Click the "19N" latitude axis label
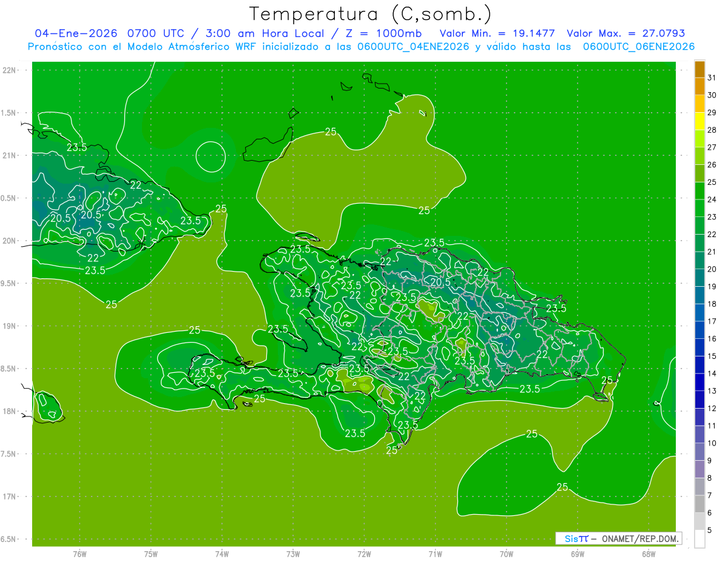The image size is (728, 562). click(10, 326)
